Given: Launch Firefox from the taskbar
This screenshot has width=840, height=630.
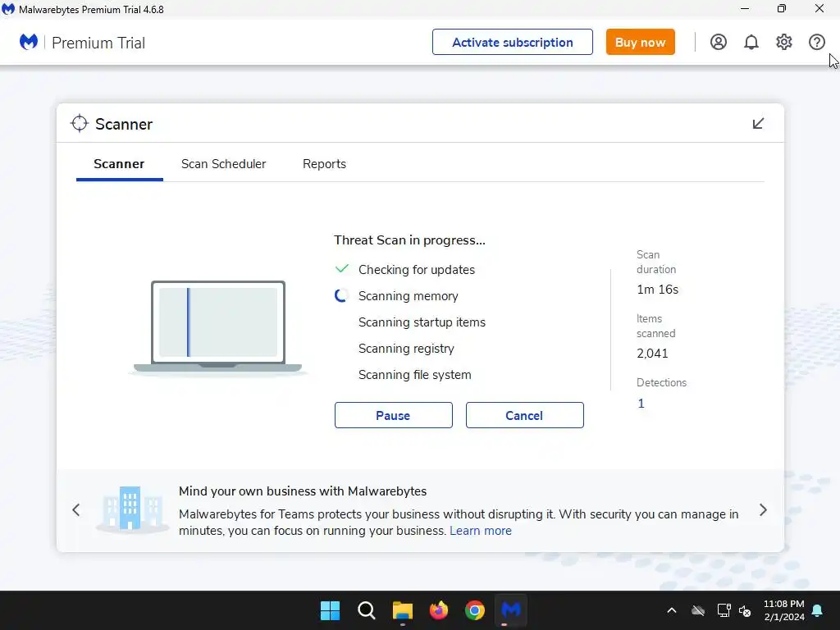Looking at the screenshot, I should click(439, 610).
